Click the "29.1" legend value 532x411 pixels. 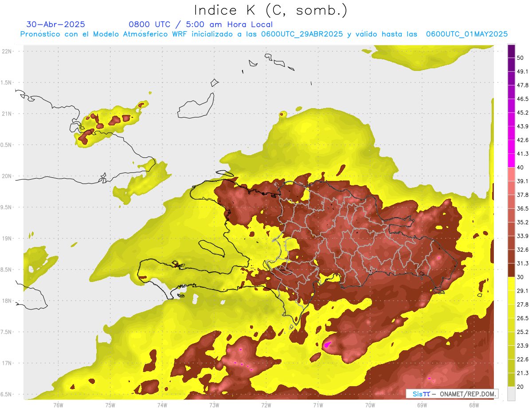tap(522, 291)
